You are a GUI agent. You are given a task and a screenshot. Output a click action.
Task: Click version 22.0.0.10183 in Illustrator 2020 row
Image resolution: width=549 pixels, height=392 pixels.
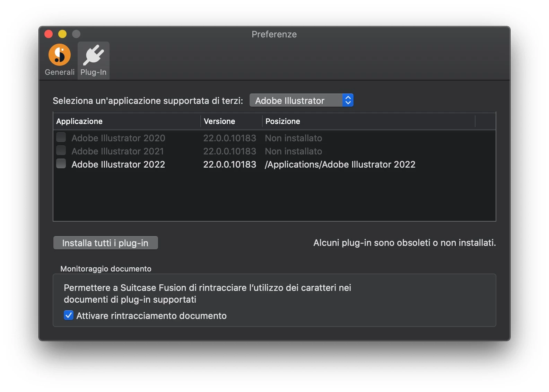tap(229, 138)
